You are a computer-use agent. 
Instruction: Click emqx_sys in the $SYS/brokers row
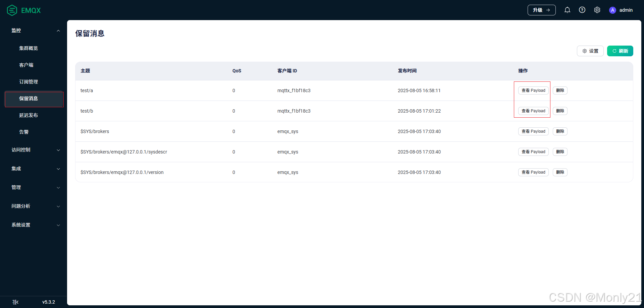(x=288, y=131)
